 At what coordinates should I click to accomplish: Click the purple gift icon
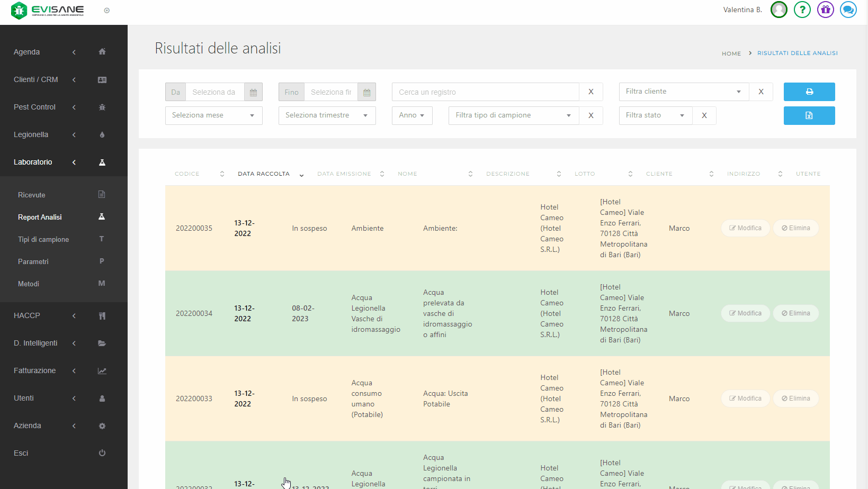click(825, 10)
